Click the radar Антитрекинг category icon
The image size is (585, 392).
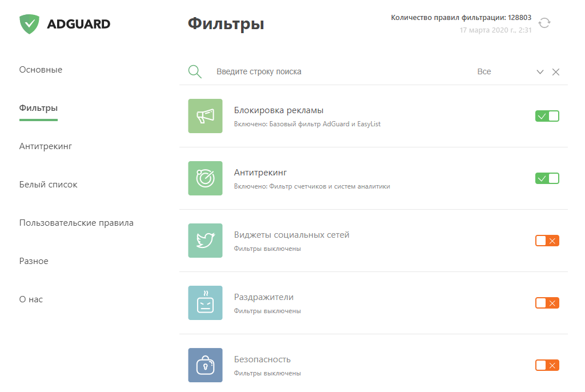click(x=205, y=178)
